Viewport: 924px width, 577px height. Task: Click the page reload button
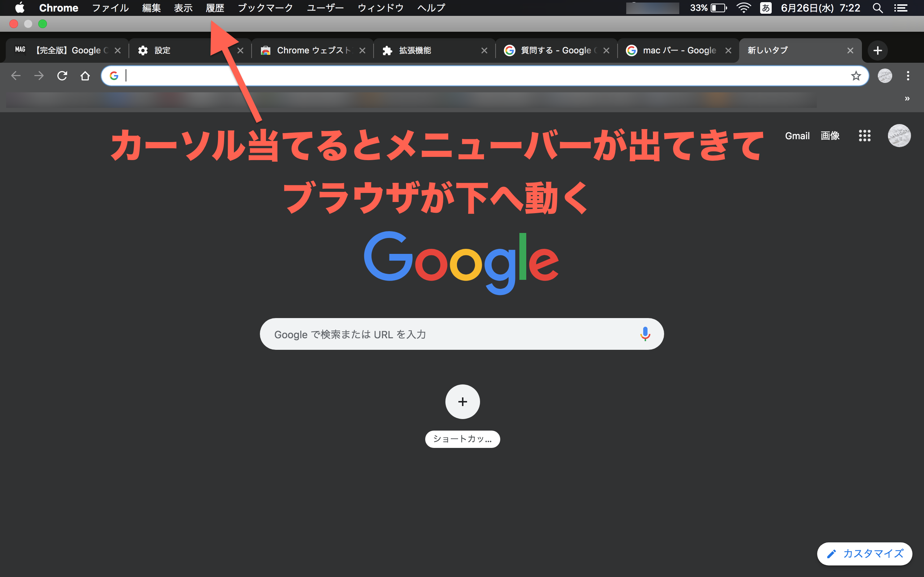tap(61, 76)
